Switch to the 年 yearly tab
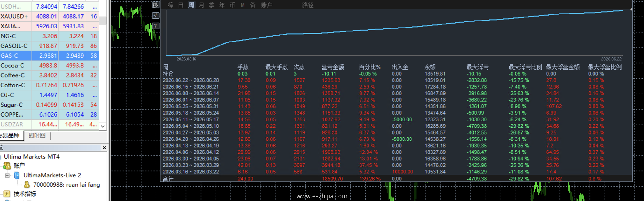The width and height of the screenshot is (644, 201). tap(222, 5)
